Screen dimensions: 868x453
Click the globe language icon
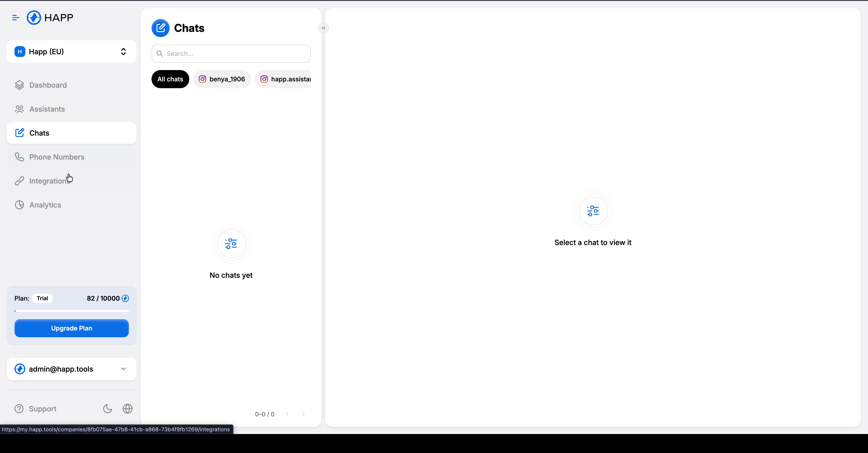click(127, 408)
